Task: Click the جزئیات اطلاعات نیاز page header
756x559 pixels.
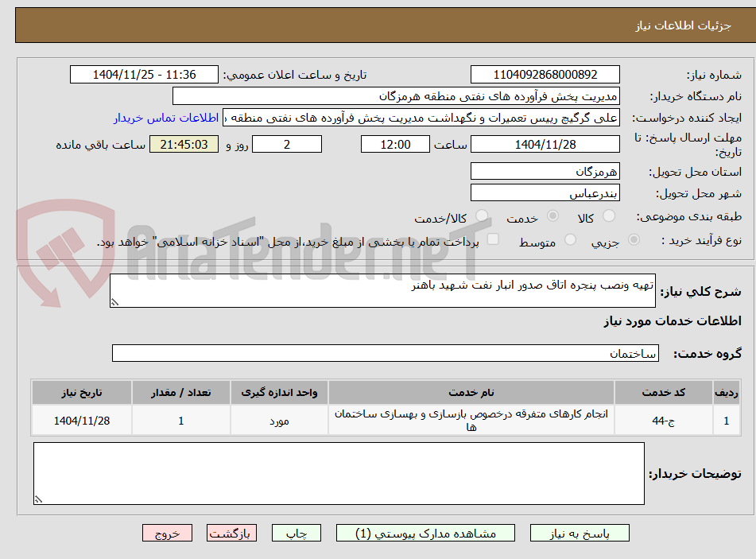Action: [x=683, y=25]
